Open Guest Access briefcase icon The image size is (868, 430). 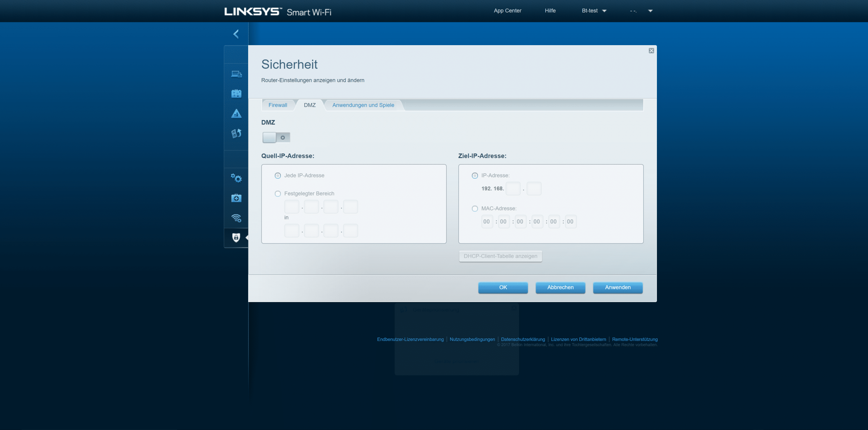point(236,94)
